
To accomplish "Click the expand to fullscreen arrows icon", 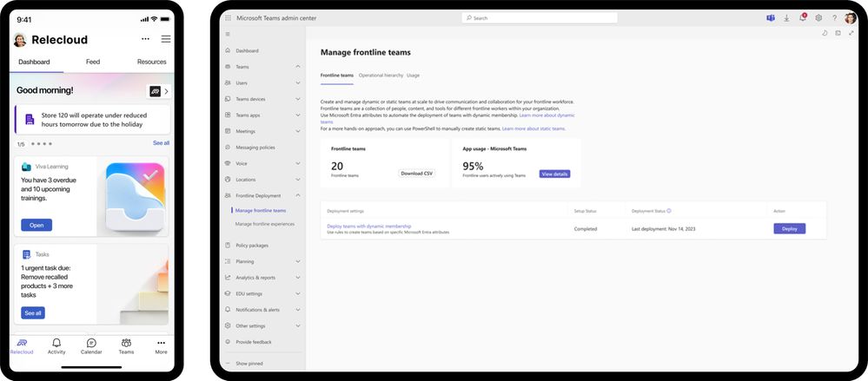I will click(x=851, y=33).
